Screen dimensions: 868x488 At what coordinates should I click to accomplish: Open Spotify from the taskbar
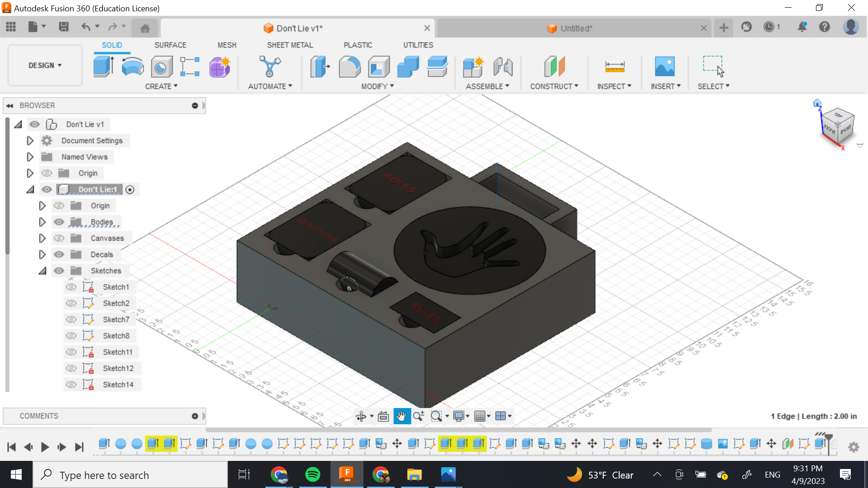pos(313,474)
